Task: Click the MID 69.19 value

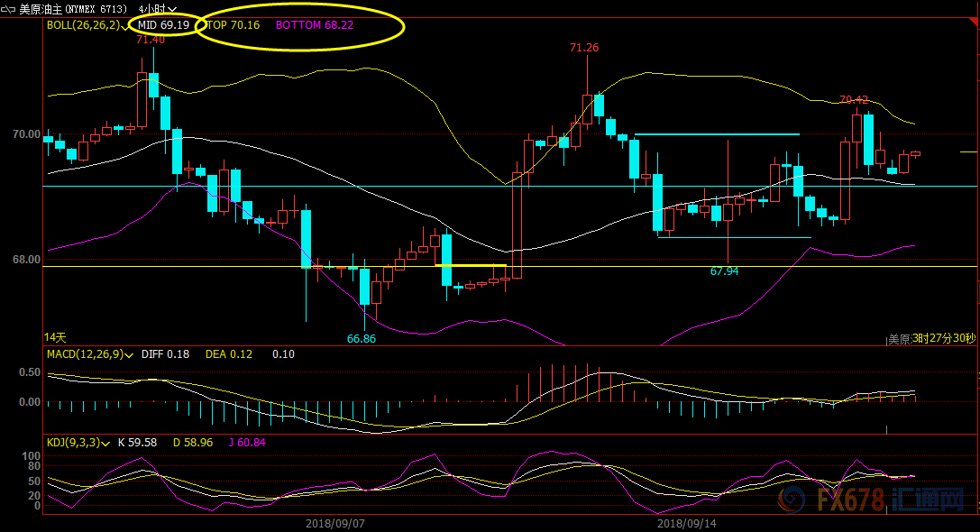Action: point(164,25)
